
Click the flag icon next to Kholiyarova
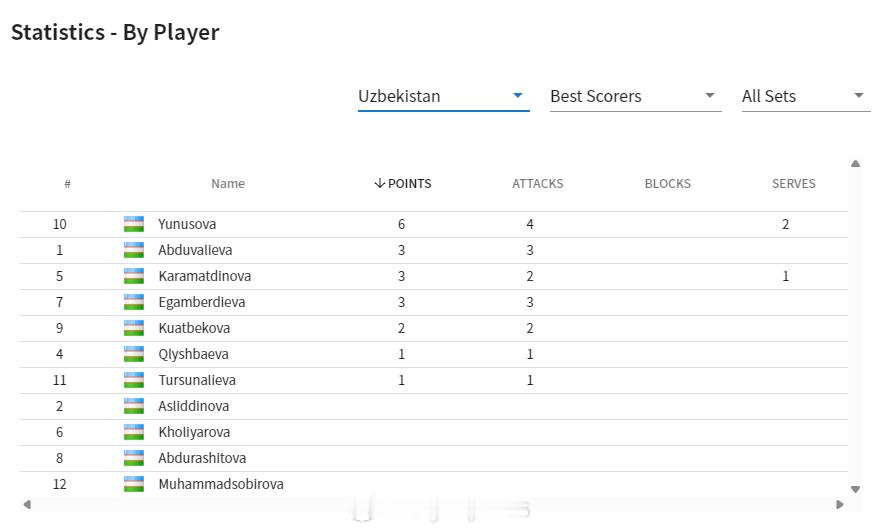(133, 432)
